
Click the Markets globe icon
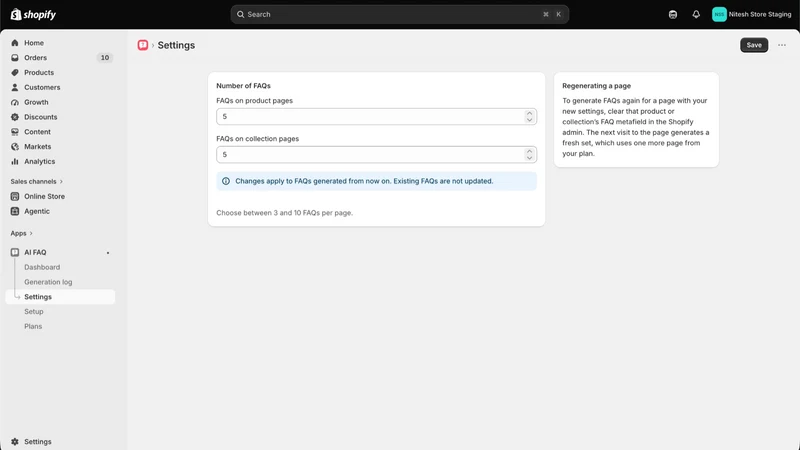pyautogui.click(x=15, y=146)
